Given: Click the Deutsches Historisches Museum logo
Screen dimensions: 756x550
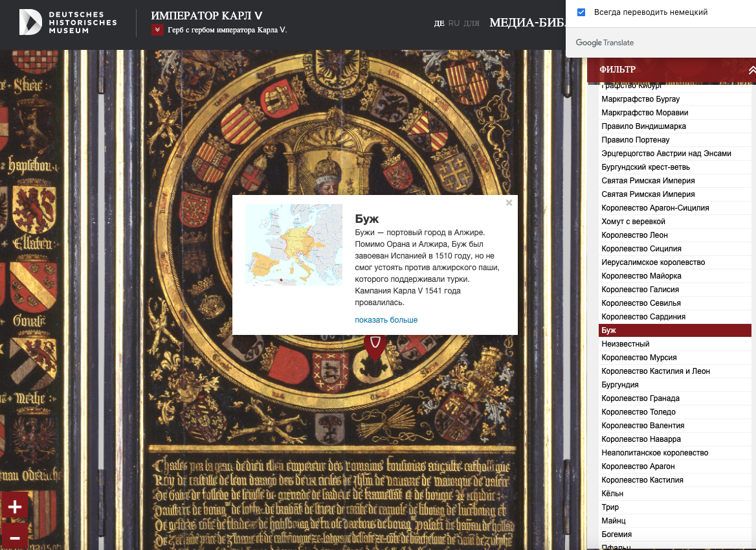Looking at the screenshot, I should point(68,22).
